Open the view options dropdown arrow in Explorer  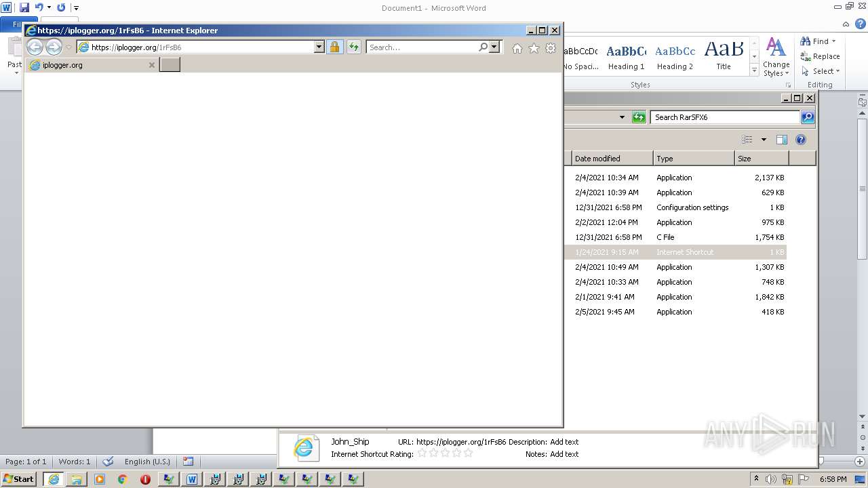pyautogui.click(x=764, y=140)
